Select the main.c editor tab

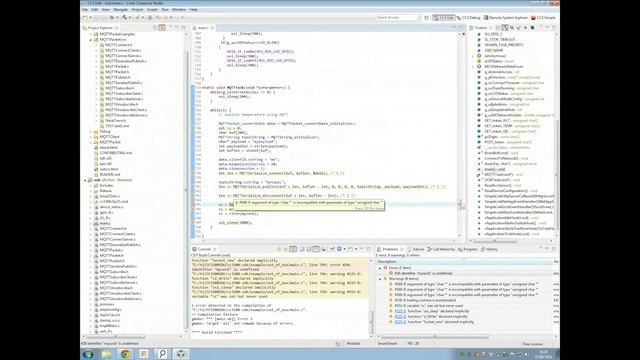point(203,28)
